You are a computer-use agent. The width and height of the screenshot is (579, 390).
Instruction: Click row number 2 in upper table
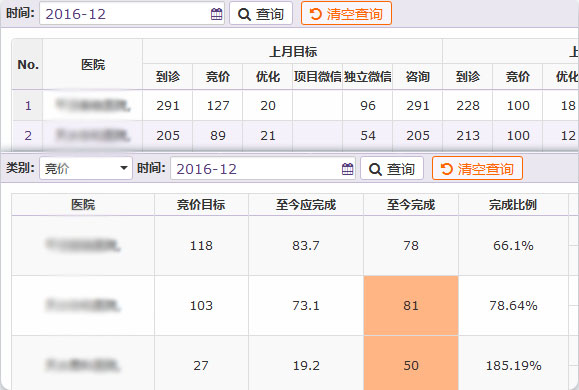tap(28, 135)
